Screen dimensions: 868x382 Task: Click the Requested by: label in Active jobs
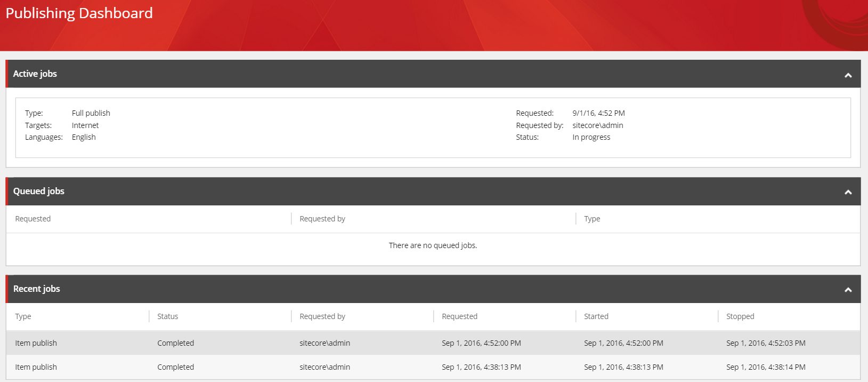click(x=540, y=125)
